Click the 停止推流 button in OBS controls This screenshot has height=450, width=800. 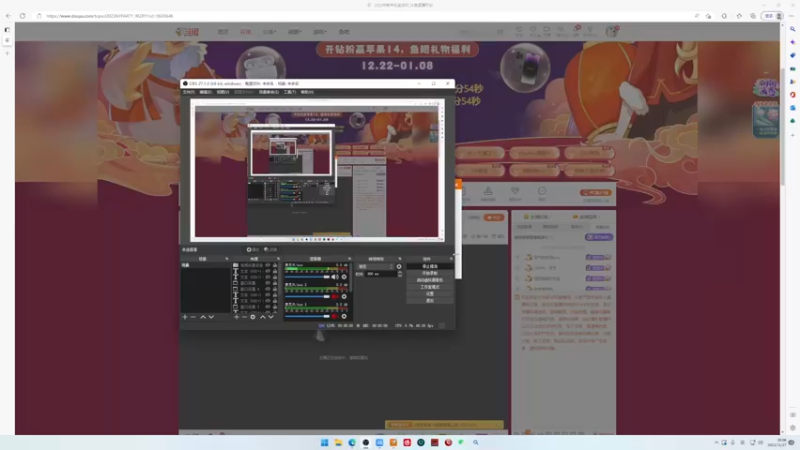pos(430,266)
